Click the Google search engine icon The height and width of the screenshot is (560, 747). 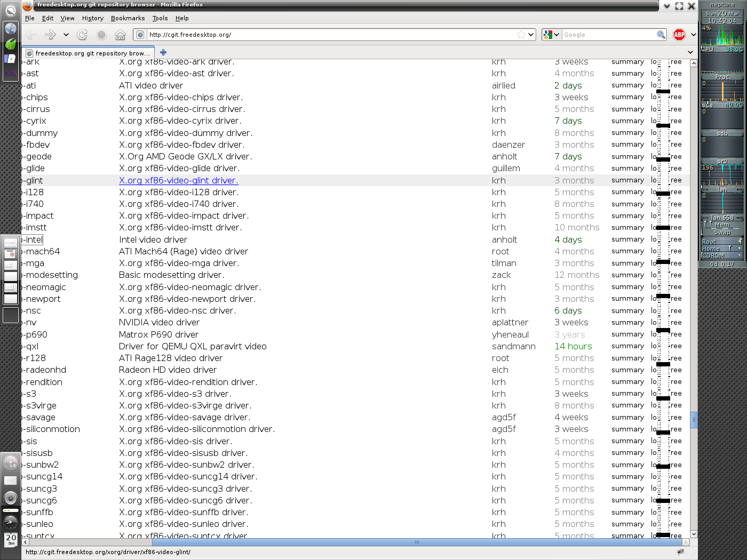pyautogui.click(x=547, y=35)
